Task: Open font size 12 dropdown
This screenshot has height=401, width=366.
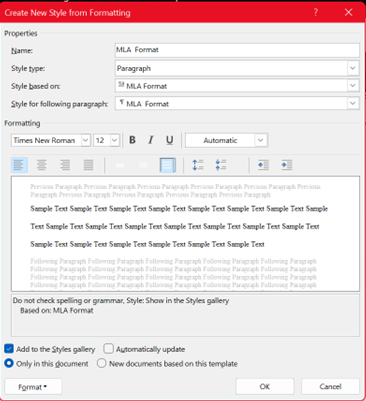Action: [x=114, y=140]
